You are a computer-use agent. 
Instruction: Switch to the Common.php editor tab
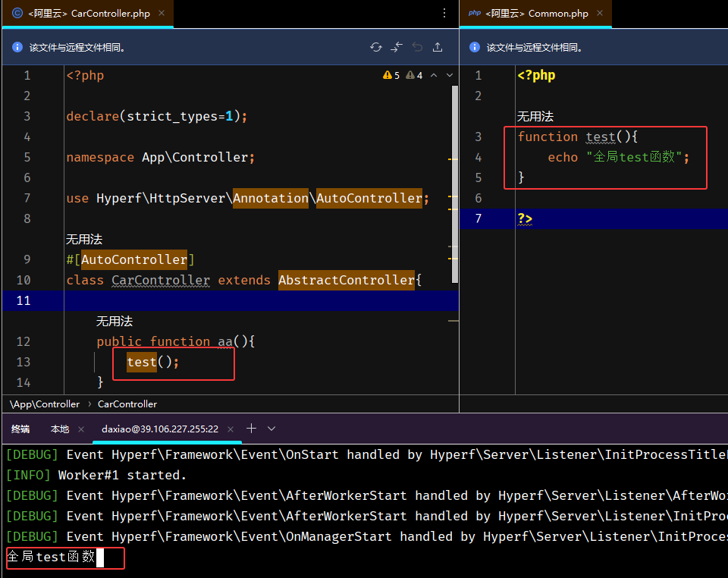pyautogui.click(x=536, y=13)
